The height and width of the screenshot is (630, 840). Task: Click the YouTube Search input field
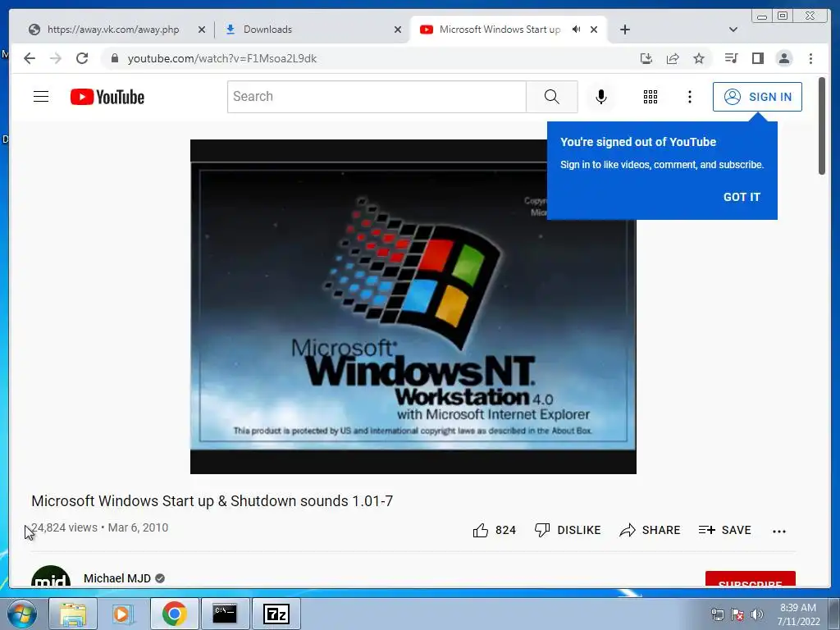coord(377,97)
